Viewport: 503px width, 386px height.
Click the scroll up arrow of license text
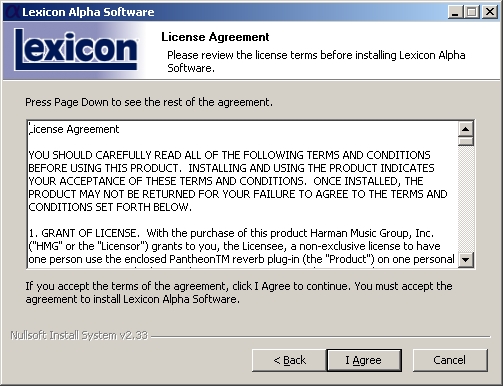click(466, 129)
